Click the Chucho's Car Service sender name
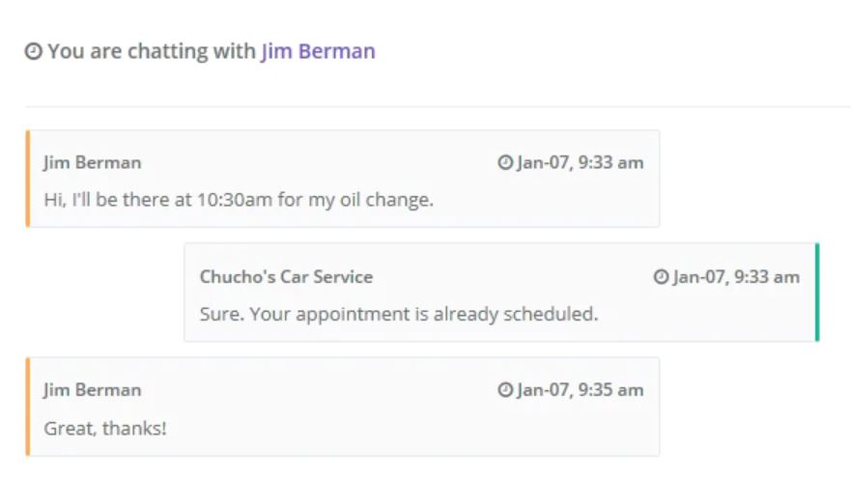The image size is (851, 504). pos(286,277)
